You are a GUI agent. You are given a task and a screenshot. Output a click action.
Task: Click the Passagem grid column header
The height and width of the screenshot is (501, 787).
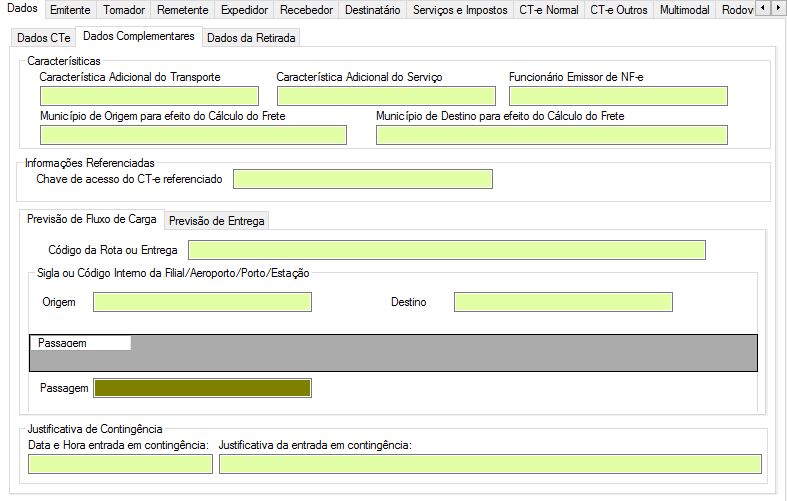coord(80,343)
